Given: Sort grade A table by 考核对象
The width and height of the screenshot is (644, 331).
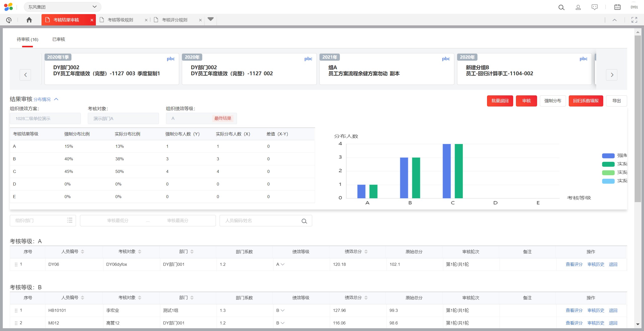Looking at the screenshot, I should pyautogui.click(x=140, y=252).
